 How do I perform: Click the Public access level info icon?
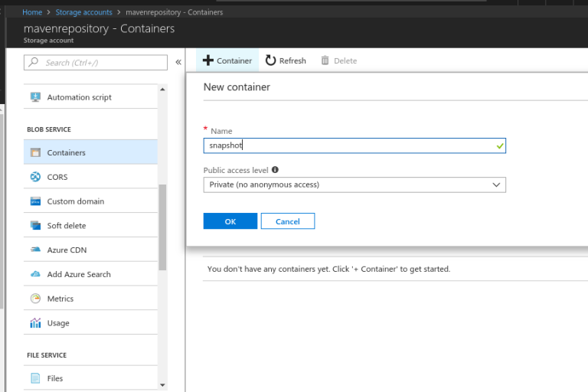pos(276,169)
